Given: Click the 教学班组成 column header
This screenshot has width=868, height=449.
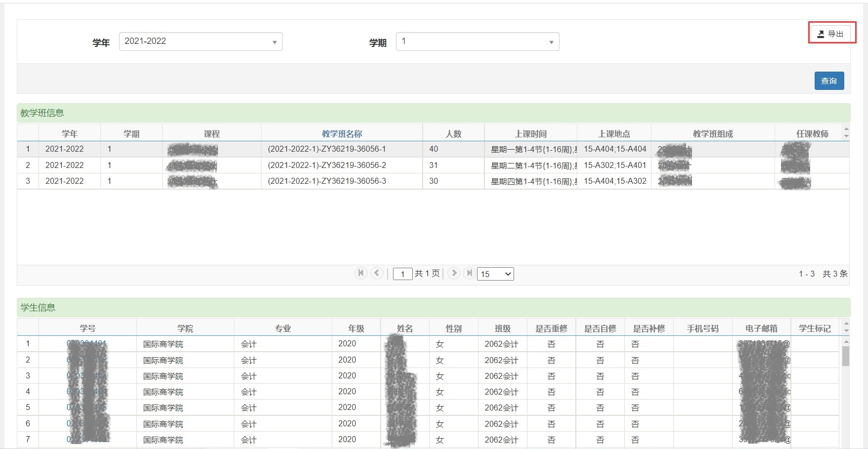Looking at the screenshot, I should point(713,134).
